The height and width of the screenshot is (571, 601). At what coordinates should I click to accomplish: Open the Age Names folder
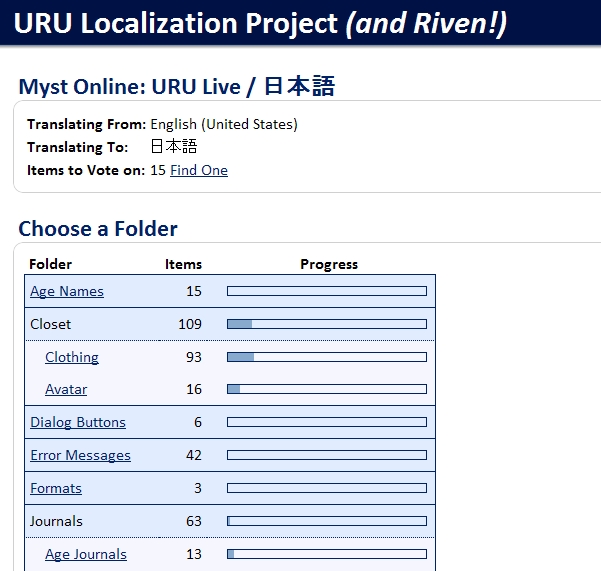click(x=67, y=291)
